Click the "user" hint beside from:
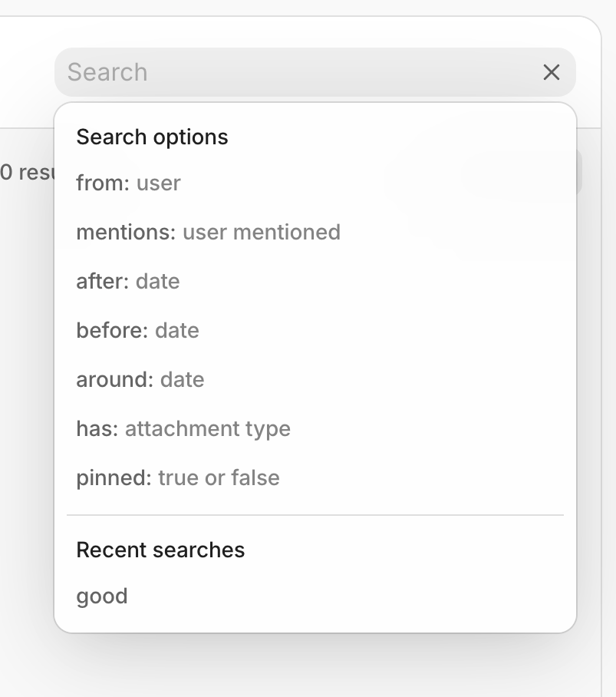Image resolution: width=616 pixels, height=697 pixels. tap(159, 183)
